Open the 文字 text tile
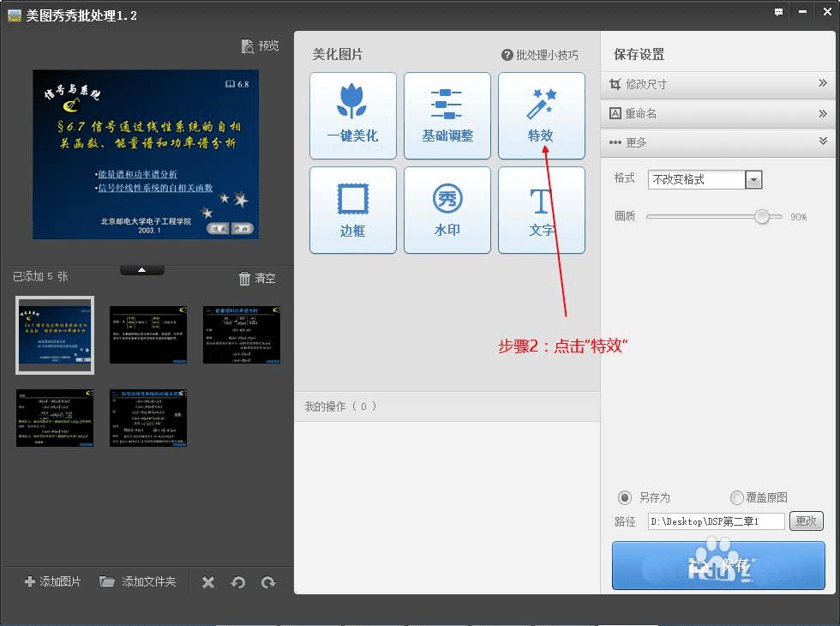Screen dimensions: 840x626 (x=541, y=210)
